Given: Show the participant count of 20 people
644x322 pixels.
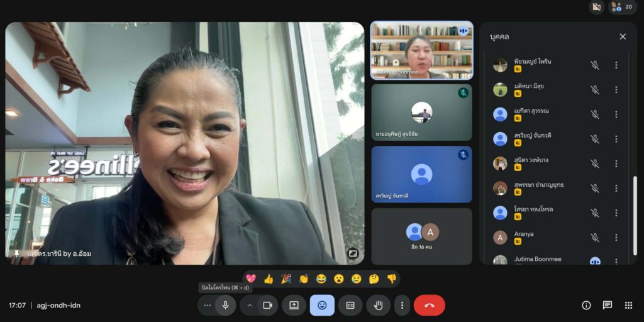Looking at the screenshot, I should tap(623, 7).
